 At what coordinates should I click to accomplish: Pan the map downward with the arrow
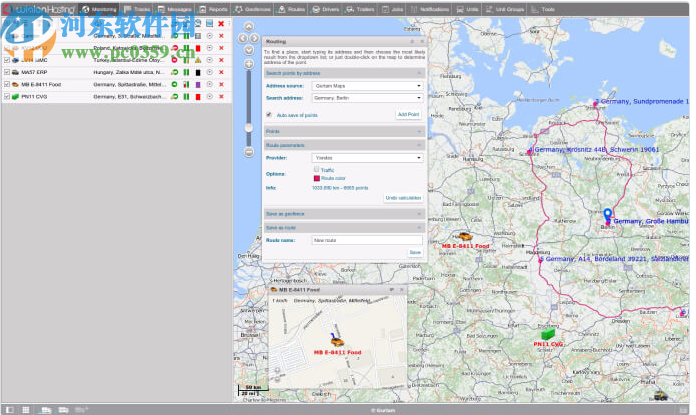point(249,50)
